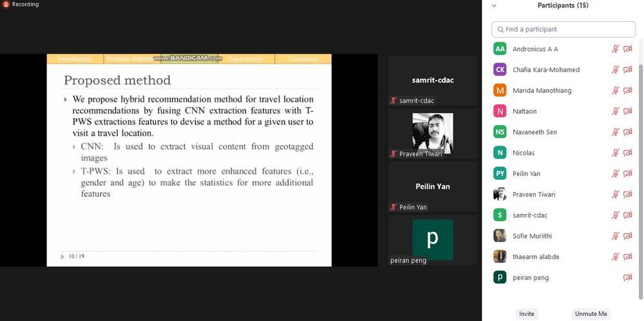Click Marida Manothiang's orange avatar icon
The image size is (644, 321).
click(x=500, y=90)
